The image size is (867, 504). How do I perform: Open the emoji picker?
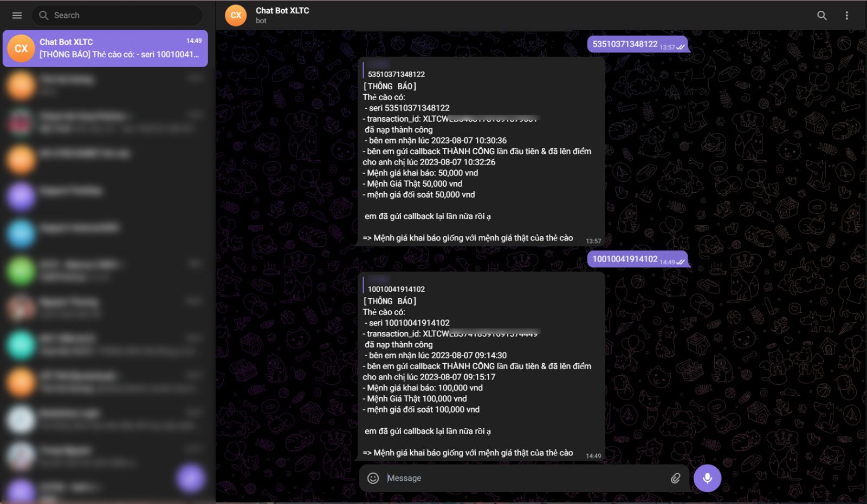[373, 478]
